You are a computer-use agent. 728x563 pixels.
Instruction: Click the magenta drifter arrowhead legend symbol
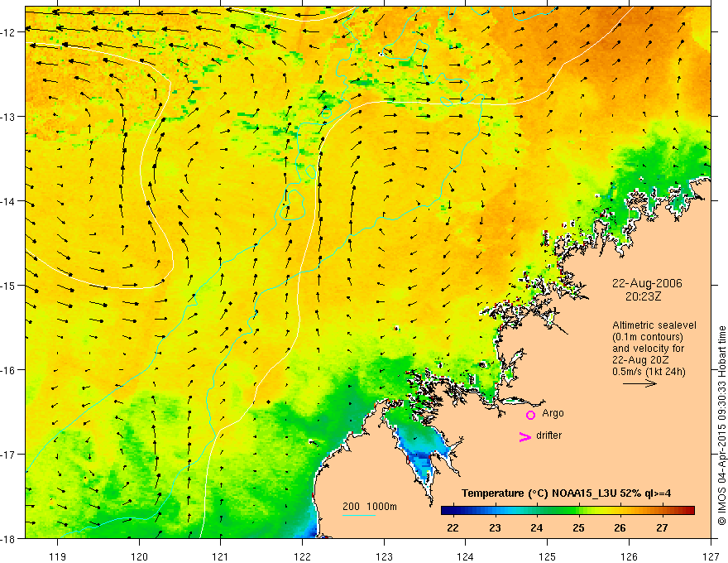pos(525,436)
